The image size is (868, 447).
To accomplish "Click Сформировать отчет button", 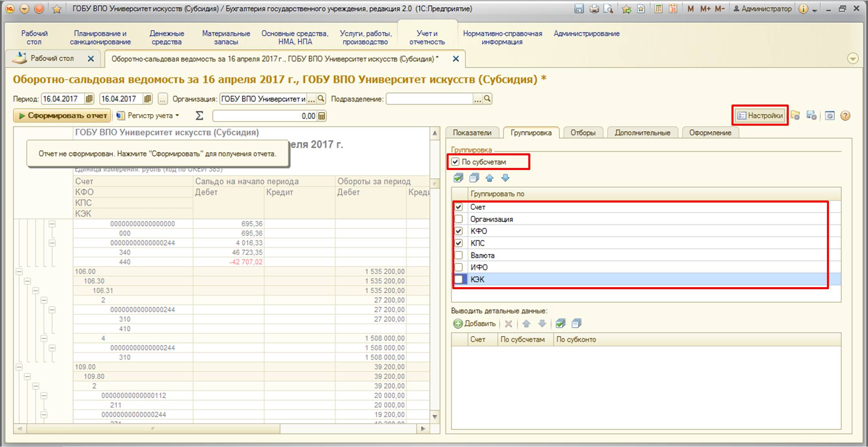I will coord(62,116).
